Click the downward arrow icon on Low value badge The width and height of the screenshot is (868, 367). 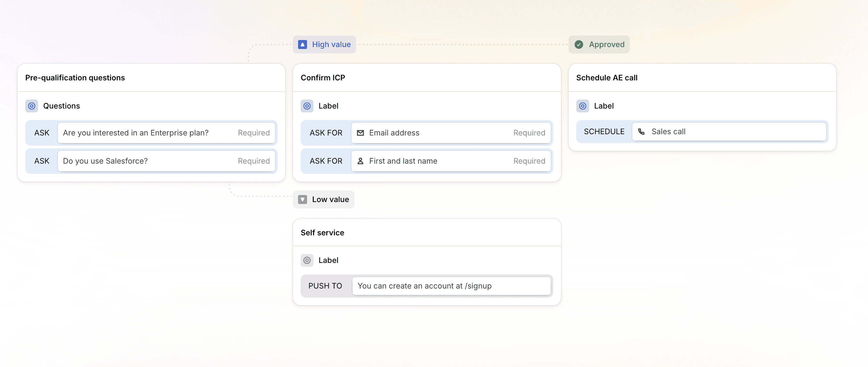tap(302, 200)
